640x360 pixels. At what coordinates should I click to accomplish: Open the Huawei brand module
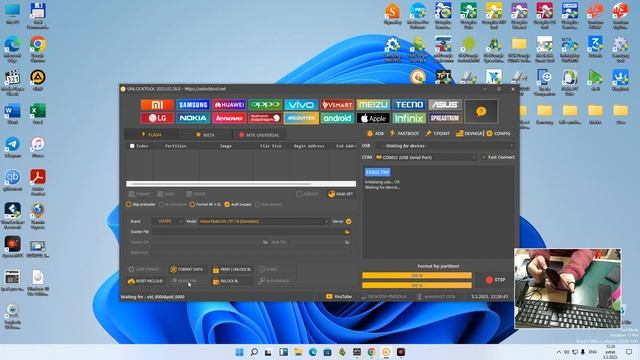(229, 105)
